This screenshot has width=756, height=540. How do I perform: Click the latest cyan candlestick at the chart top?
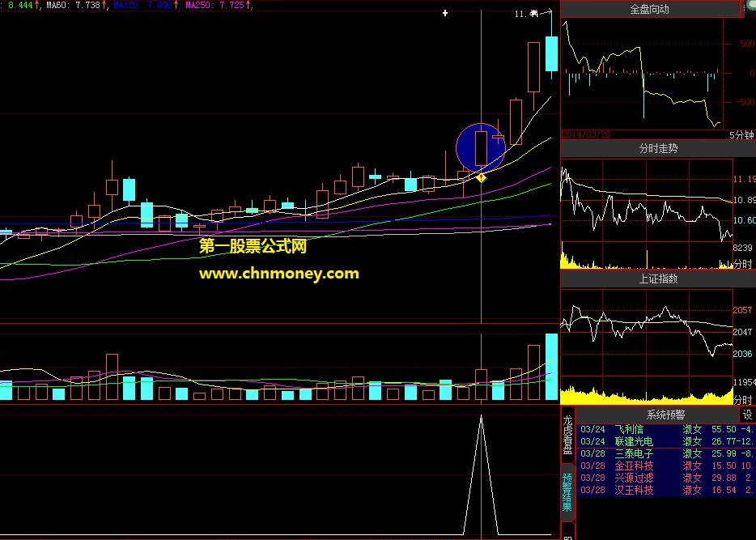tap(551, 53)
